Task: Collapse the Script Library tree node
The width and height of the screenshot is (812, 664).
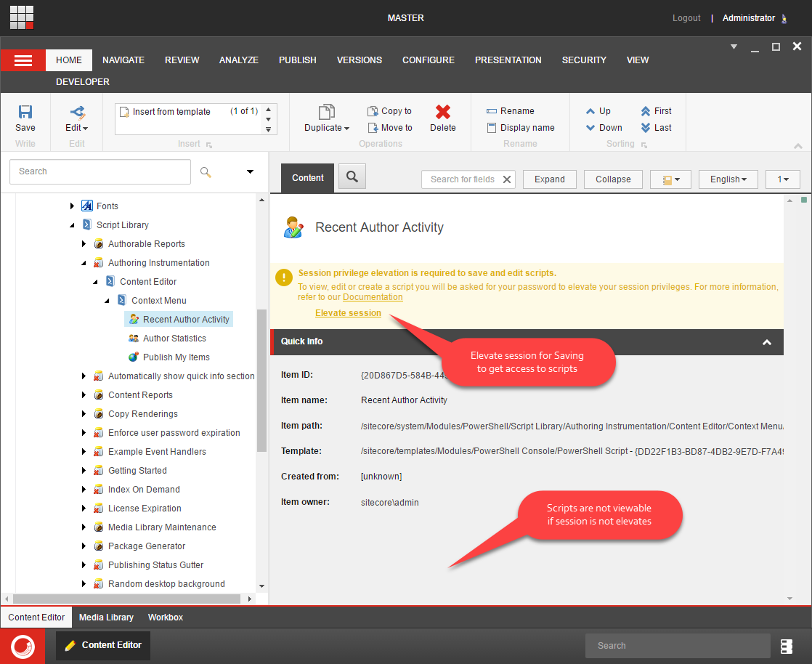Action: (x=72, y=225)
